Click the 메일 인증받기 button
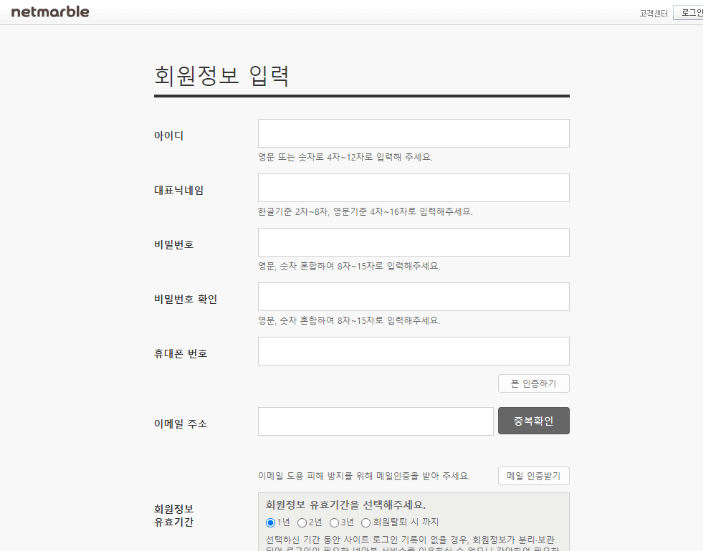The image size is (703, 551). point(534,476)
